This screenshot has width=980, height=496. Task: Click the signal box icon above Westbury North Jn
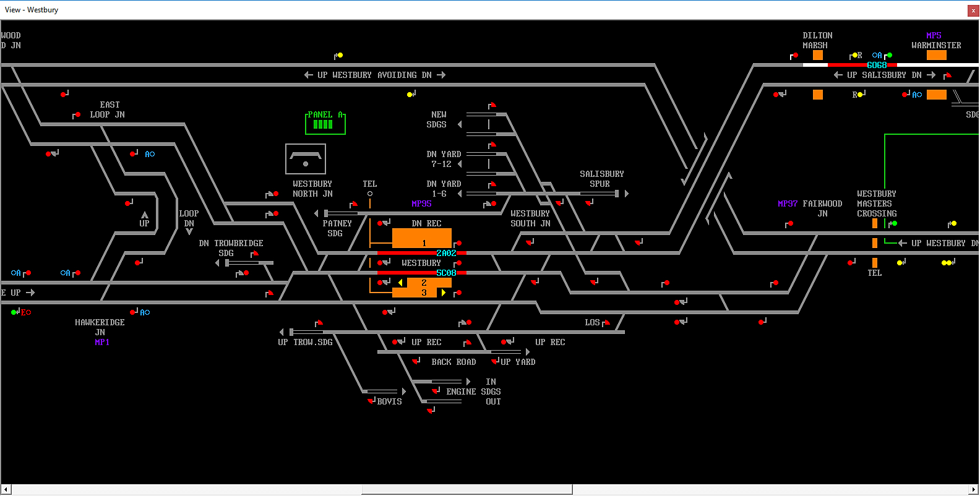[x=305, y=159]
